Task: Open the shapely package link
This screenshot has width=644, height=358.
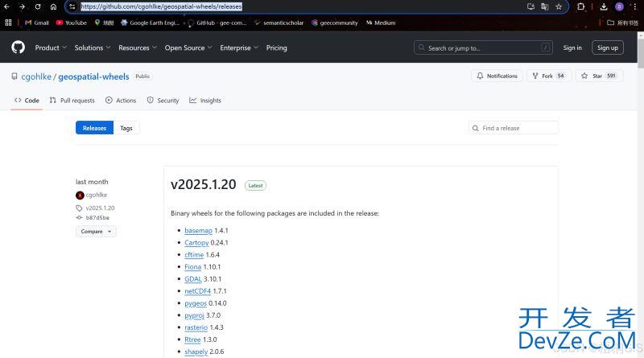Action: pos(196,352)
